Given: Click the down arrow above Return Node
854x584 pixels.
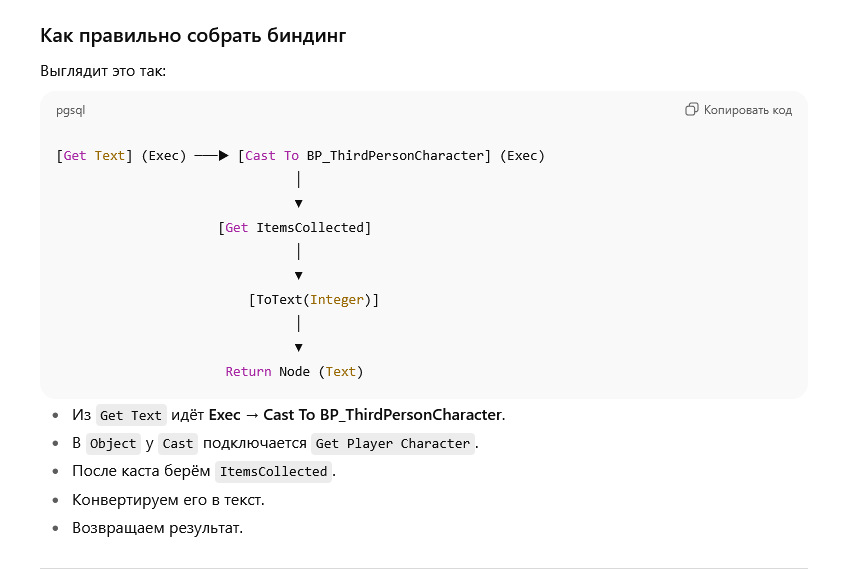Looking at the screenshot, I should 299,347.
